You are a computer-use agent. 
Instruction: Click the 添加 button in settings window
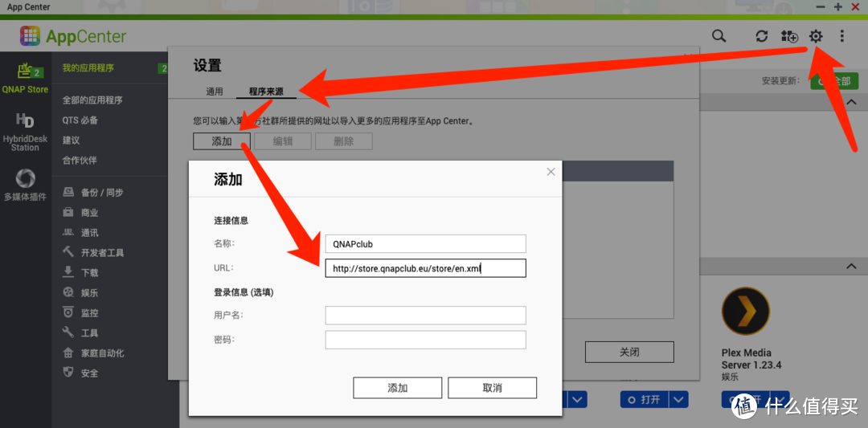222,141
